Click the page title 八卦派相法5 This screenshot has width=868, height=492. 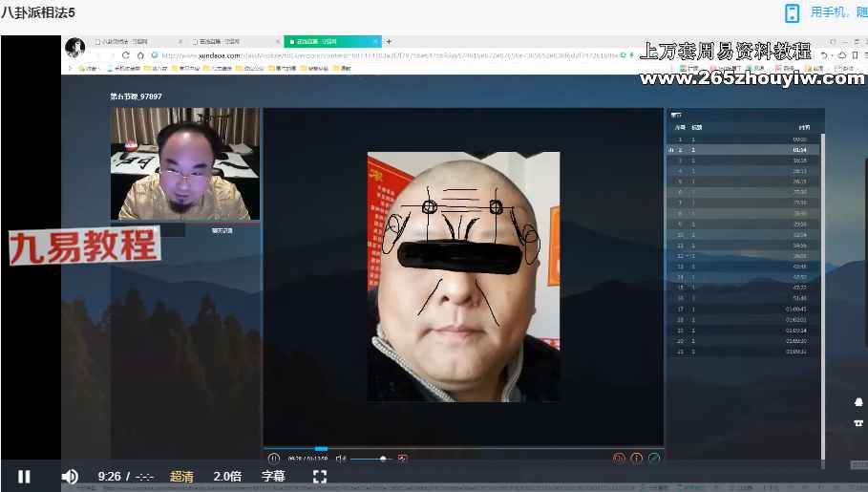point(37,12)
